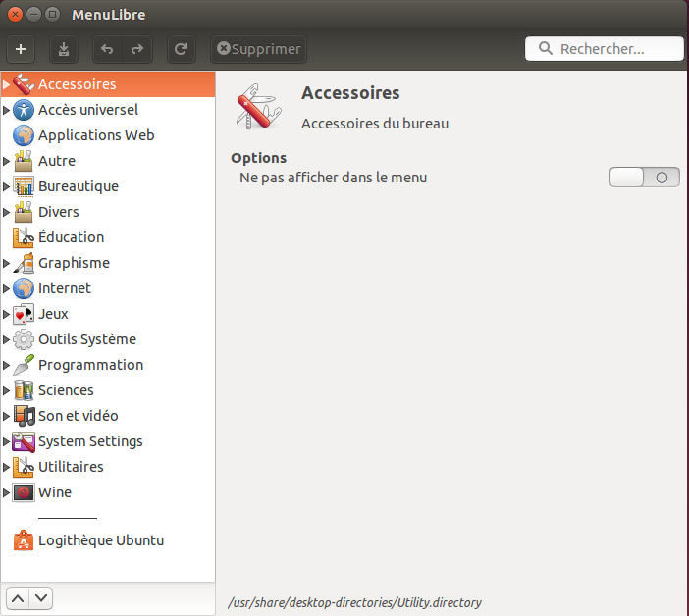Screen dimensions: 689x616
Task: Click the move down arrow button
Action: (x=41, y=598)
